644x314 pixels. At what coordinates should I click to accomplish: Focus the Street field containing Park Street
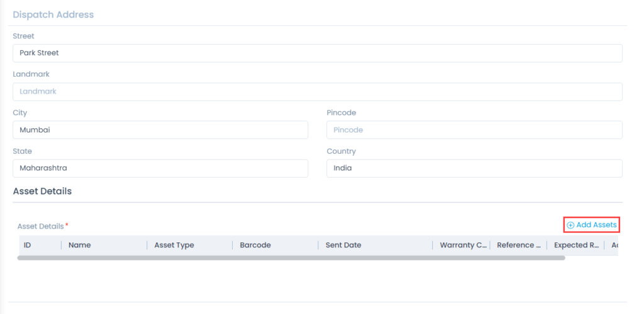[x=317, y=53]
